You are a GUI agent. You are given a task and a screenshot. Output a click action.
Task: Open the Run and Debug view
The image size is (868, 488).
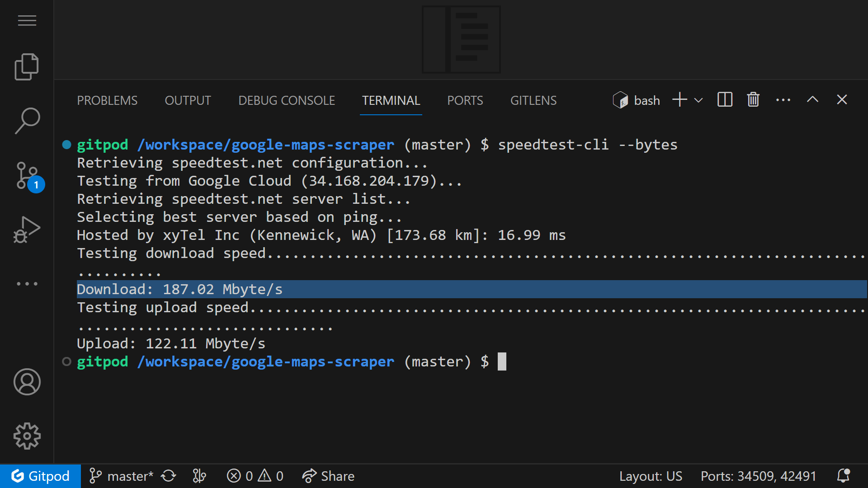point(27,230)
